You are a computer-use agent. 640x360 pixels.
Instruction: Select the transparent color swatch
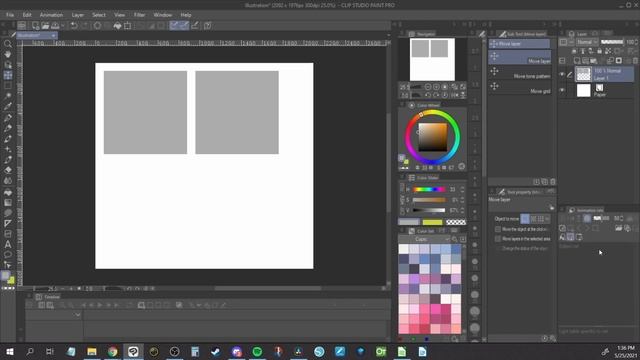click(x=456, y=222)
